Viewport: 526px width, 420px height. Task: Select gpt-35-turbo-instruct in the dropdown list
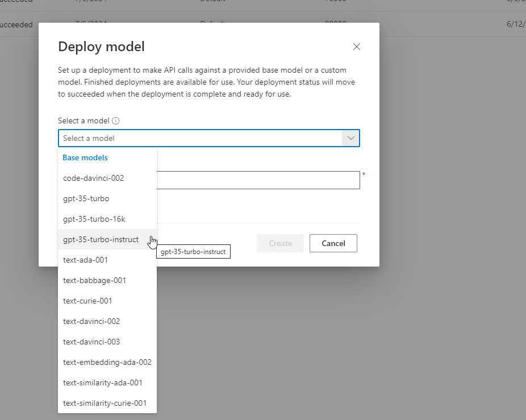tap(107, 239)
